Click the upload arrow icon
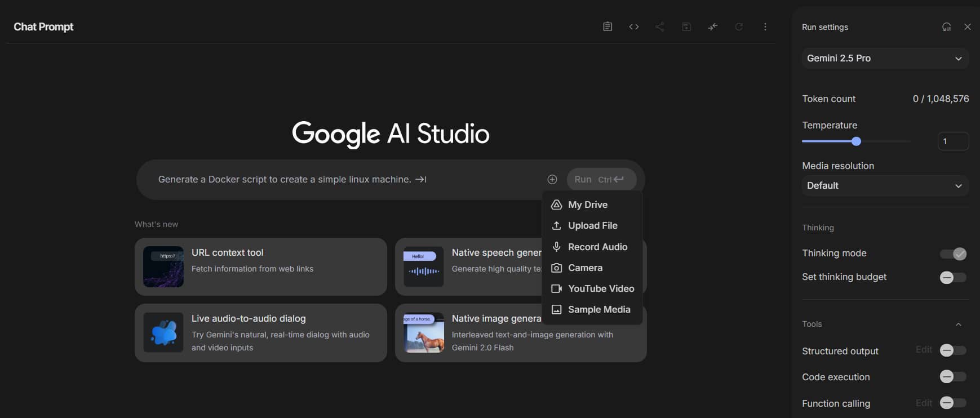 click(x=556, y=225)
